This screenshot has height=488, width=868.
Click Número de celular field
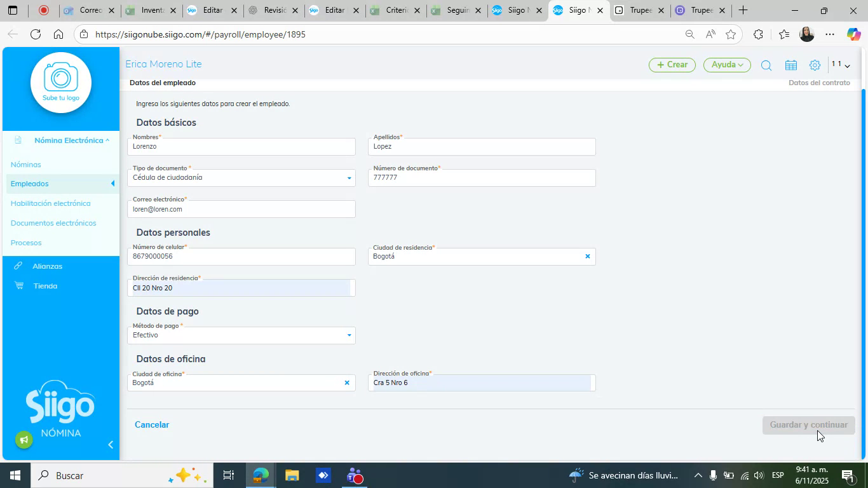241,257
